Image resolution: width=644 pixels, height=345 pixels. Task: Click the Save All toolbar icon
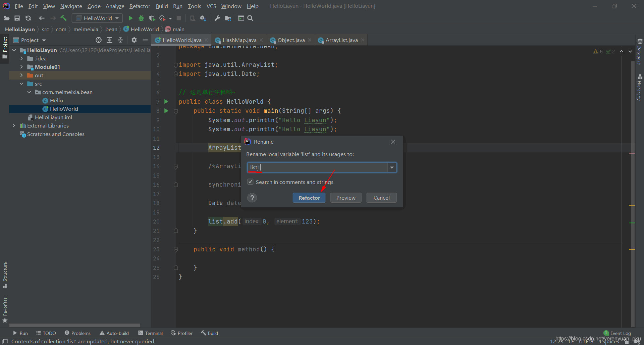click(x=17, y=18)
